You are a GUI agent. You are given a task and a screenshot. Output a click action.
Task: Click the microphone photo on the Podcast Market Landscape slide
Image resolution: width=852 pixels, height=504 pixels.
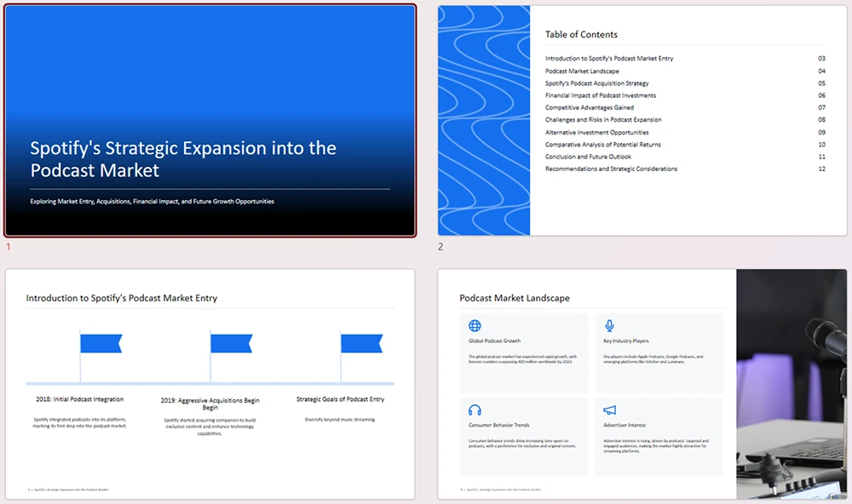point(792,384)
